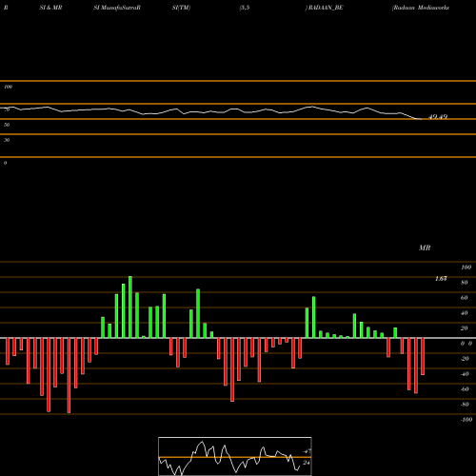Click the 'SI & MR' header text
476x476 pixels.
pyautogui.click(x=50, y=8)
